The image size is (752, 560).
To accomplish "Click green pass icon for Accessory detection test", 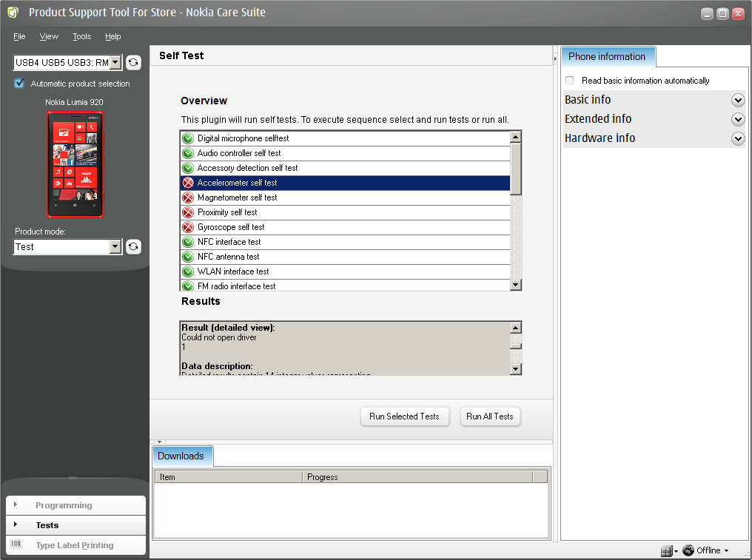I will point(188,168).
